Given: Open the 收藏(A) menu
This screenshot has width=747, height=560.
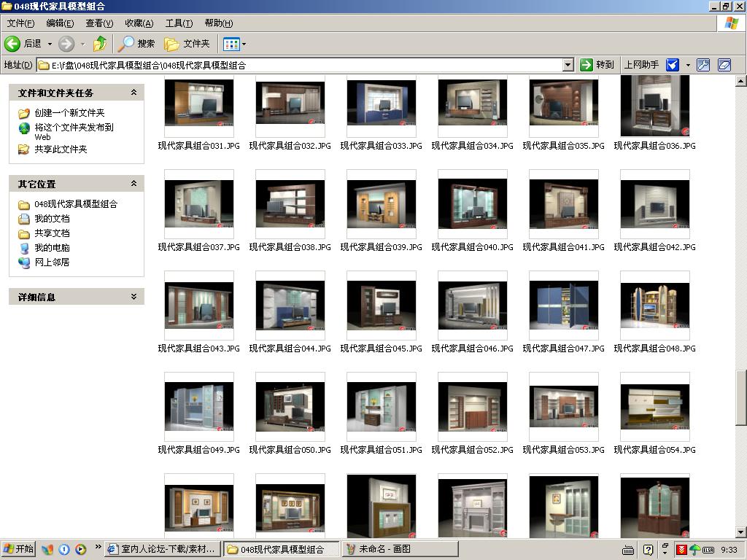Looking at the screenshot, I should coord(139,23).
